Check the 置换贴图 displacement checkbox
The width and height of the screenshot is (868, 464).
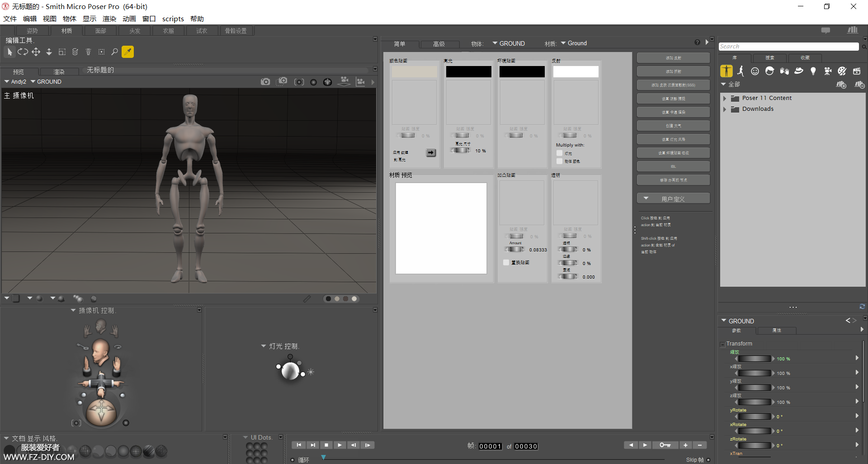[x=506, y=262]
